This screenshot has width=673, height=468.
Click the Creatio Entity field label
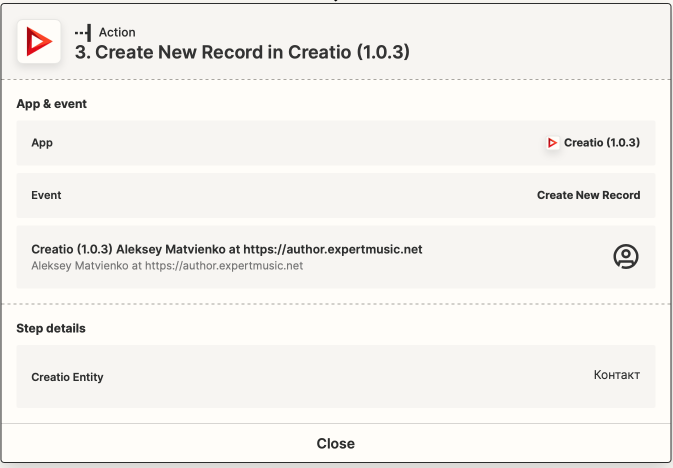(x=67, y=377)
